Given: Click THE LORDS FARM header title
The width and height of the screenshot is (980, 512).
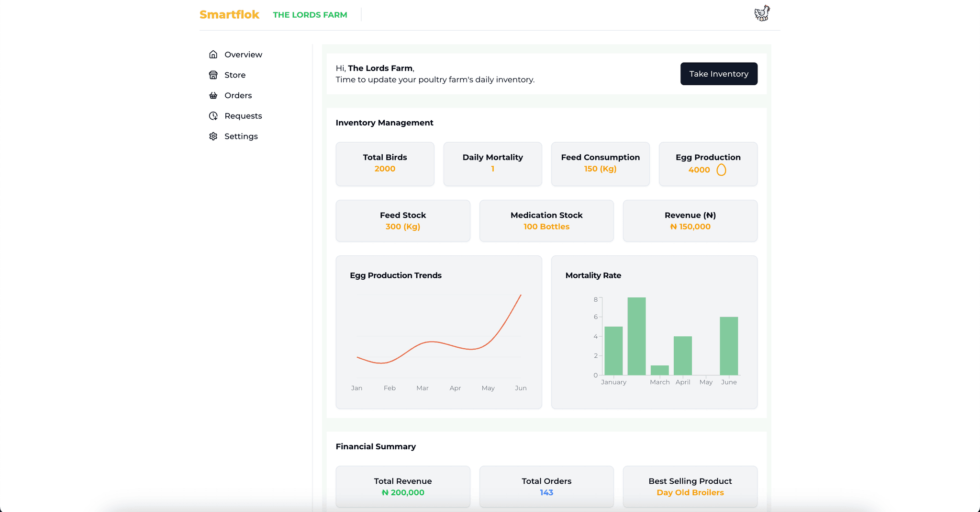Looking at the screenshot, I should pyautogui.click(x=310, y=15).
